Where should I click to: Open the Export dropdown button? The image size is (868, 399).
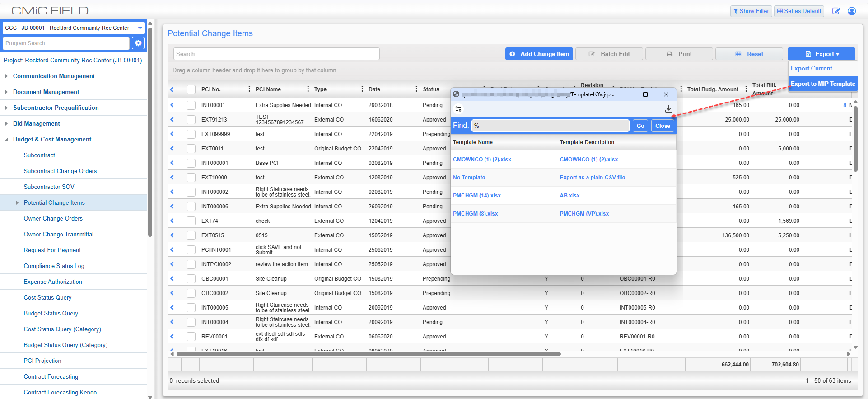point(821,54)
